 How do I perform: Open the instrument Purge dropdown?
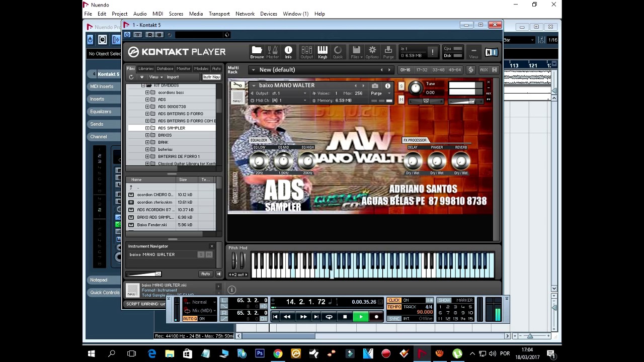pyautogui.click(x=380, y=94)
